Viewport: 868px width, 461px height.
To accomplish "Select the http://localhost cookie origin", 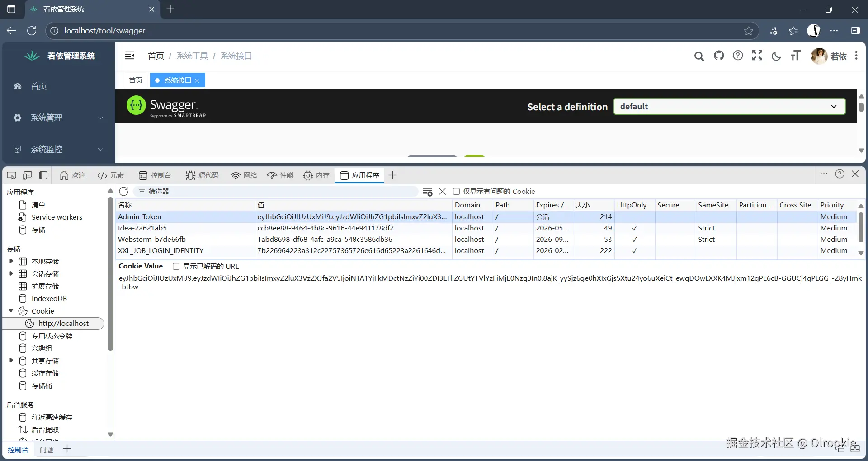I will pos(54,324).
